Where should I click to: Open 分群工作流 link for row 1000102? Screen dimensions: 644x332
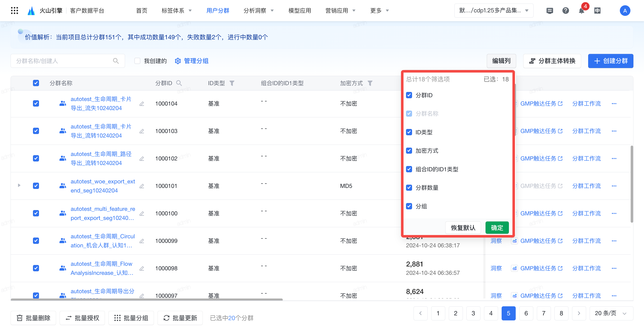[x=586, y=158]
